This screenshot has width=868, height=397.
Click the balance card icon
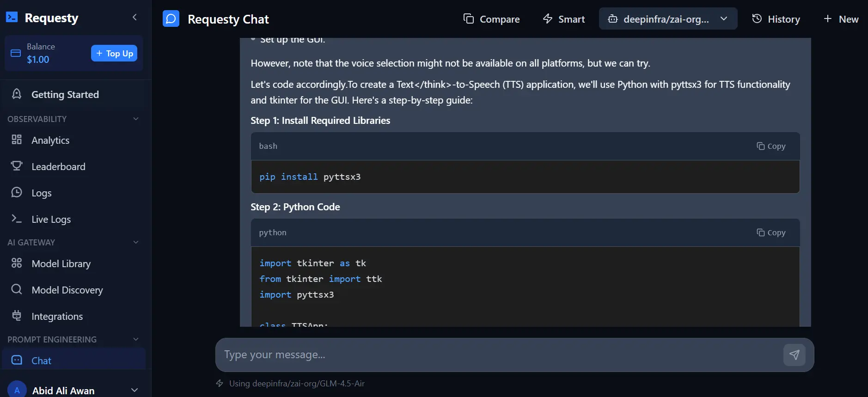[16, 53]
